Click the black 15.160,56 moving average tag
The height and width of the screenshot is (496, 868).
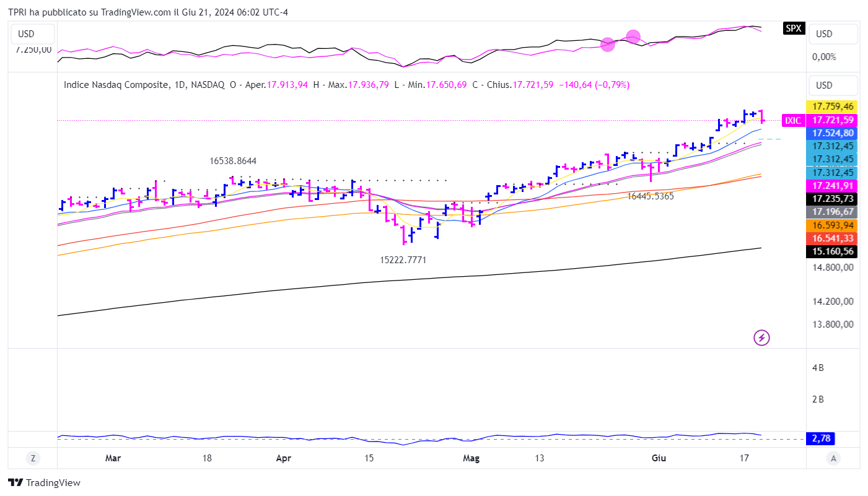(x=833, y=251)
